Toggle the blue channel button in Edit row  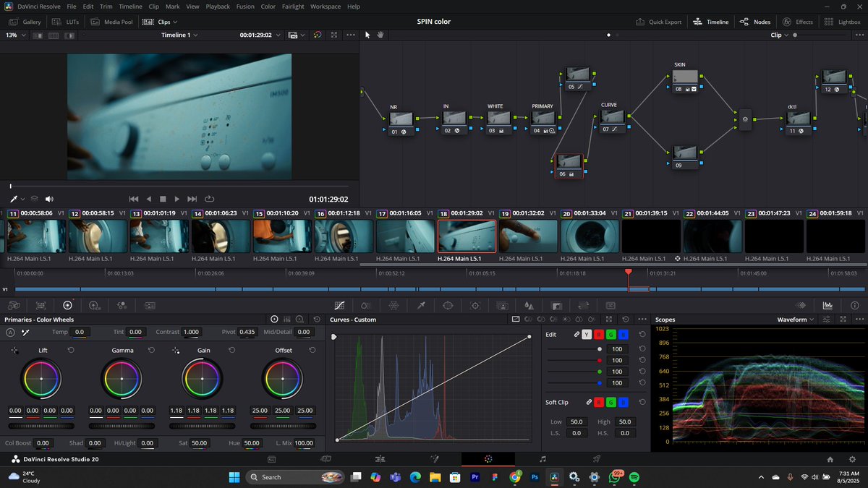coord(624,335)
